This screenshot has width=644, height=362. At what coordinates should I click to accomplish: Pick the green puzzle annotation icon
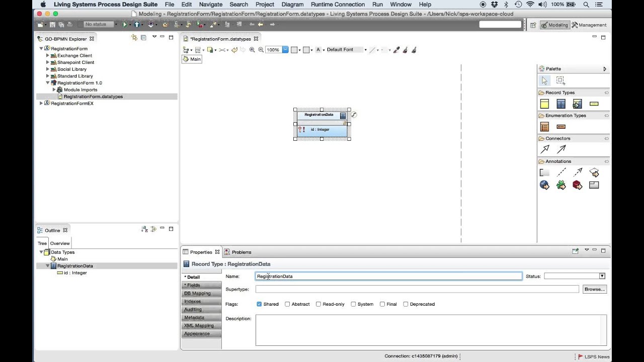[561, 185]
